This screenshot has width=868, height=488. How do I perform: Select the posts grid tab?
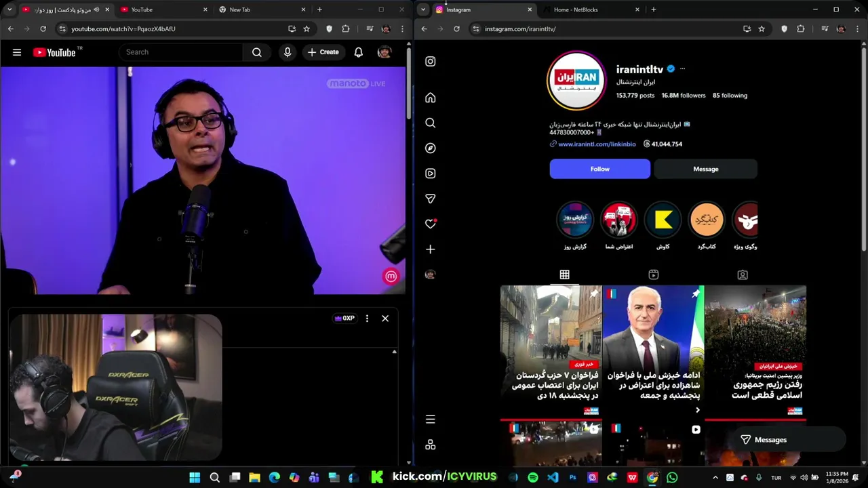(564, 274)
